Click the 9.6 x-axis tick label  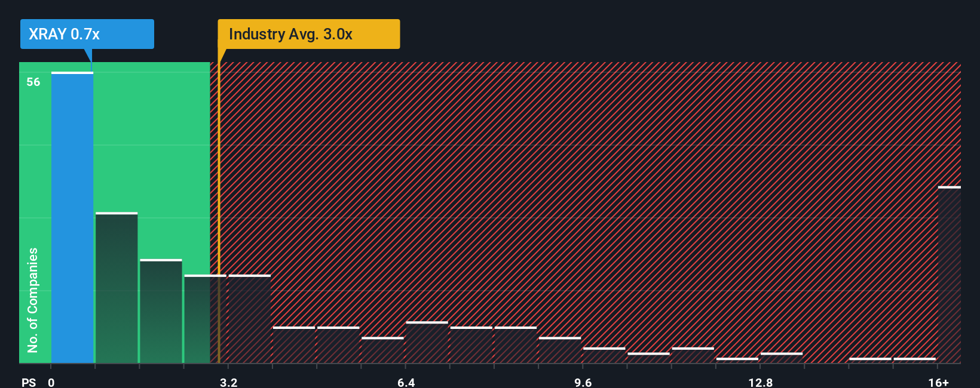[x=583, y=383]
